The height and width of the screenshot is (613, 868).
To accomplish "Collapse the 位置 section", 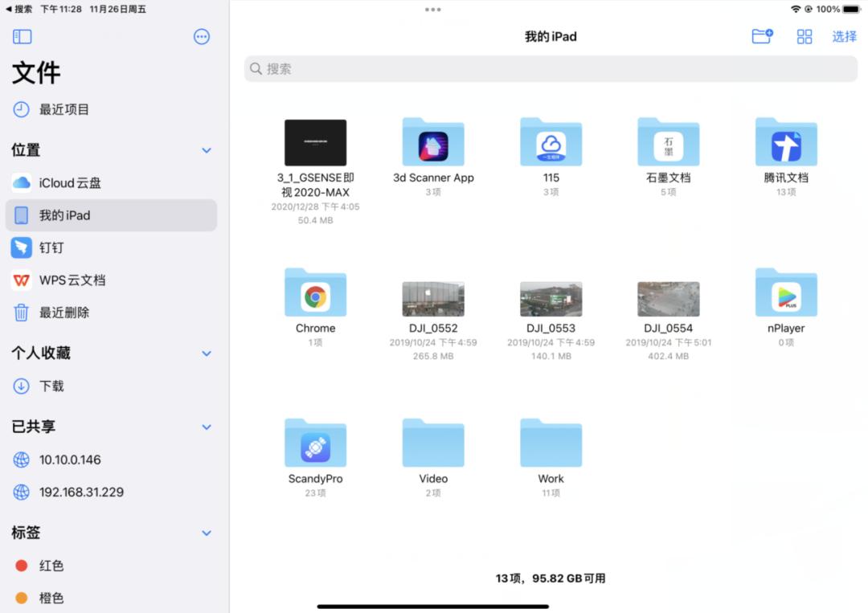I will (x=207, y=150).
